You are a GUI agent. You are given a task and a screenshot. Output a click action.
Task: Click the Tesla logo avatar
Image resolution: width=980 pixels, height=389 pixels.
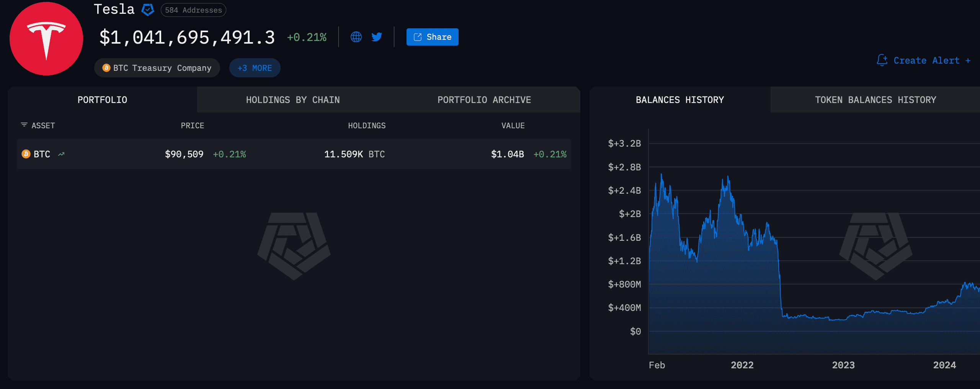(46, 39)
